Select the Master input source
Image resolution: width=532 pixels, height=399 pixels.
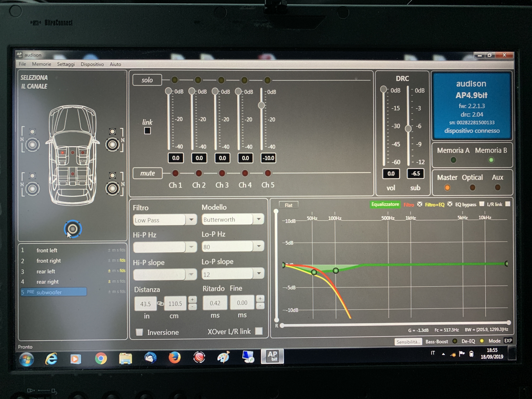pos(447,188)
